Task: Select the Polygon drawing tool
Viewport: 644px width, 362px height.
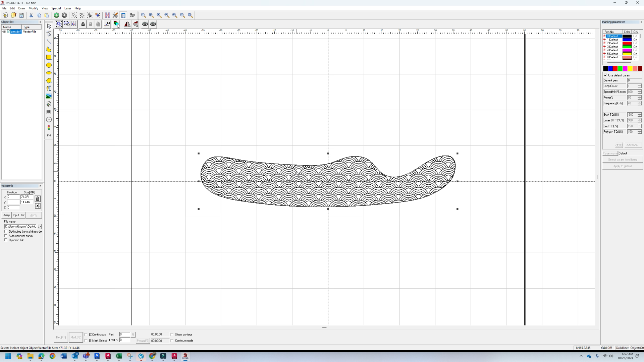Action: pos(49,80)
